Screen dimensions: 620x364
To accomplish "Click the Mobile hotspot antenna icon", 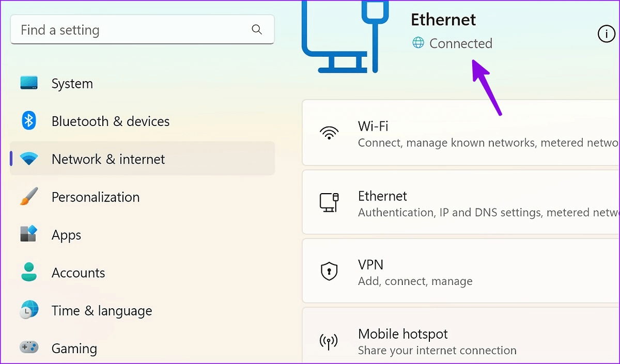I will (329, 341).
